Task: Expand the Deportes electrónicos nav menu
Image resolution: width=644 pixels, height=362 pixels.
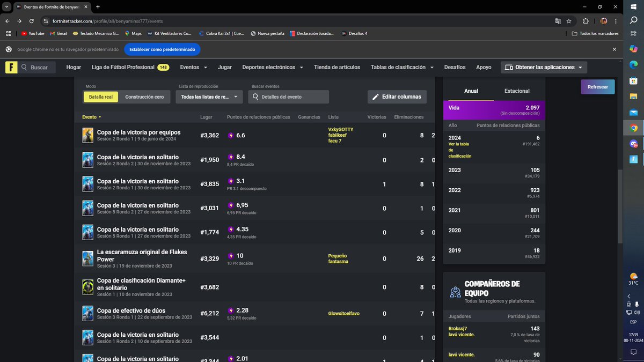Action: tap(273, 68)
